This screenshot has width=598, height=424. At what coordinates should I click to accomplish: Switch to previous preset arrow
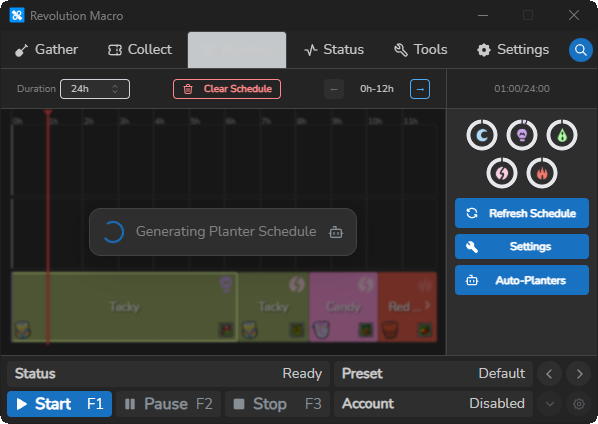coord(549,374)
